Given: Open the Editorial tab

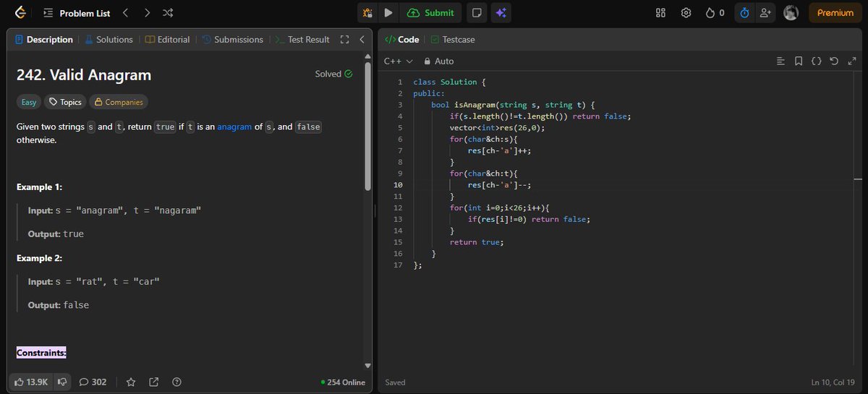Looking at the screenshot, I should (x=168, y=40).
